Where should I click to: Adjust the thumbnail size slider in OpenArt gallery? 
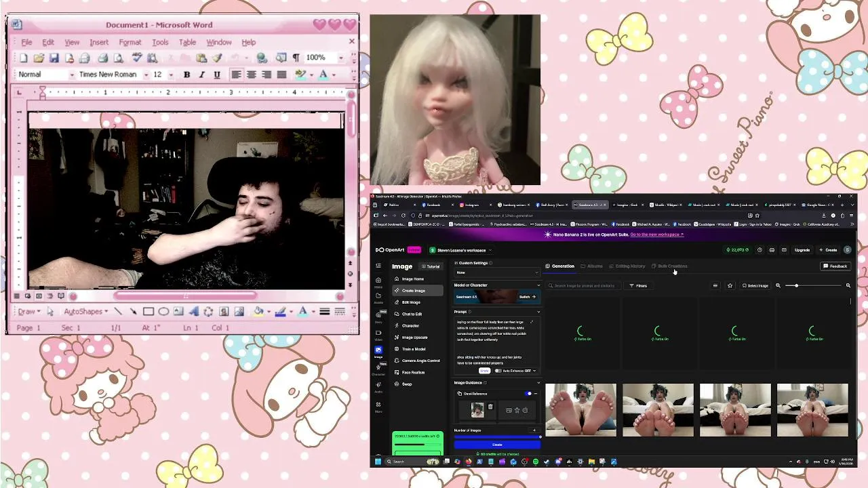[x=813, y=285]
